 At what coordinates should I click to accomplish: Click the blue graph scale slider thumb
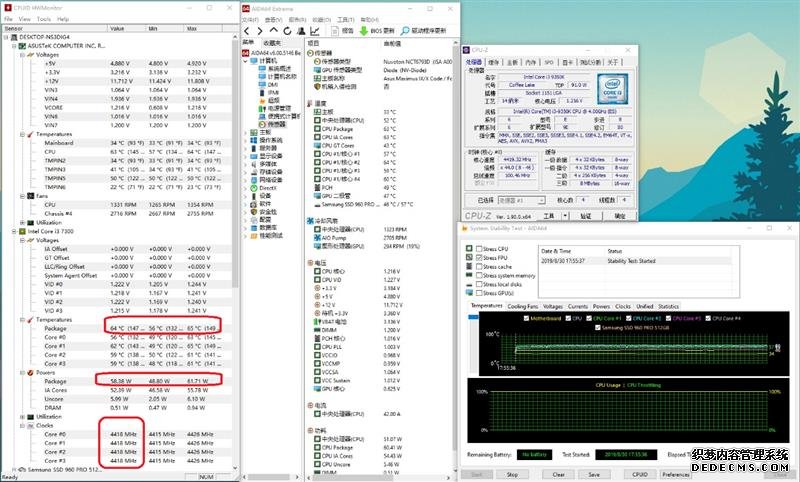click(x=473, y=317)
